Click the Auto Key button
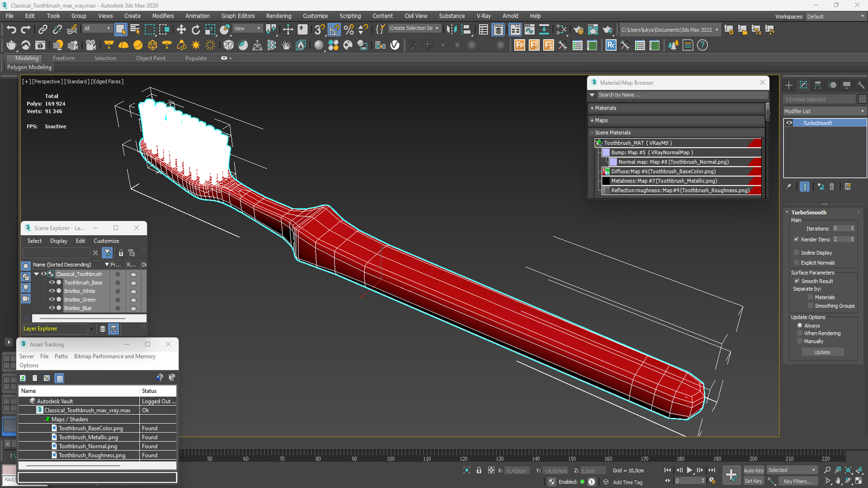Viewport: 868px width, 488px height. tap(753, 470)
